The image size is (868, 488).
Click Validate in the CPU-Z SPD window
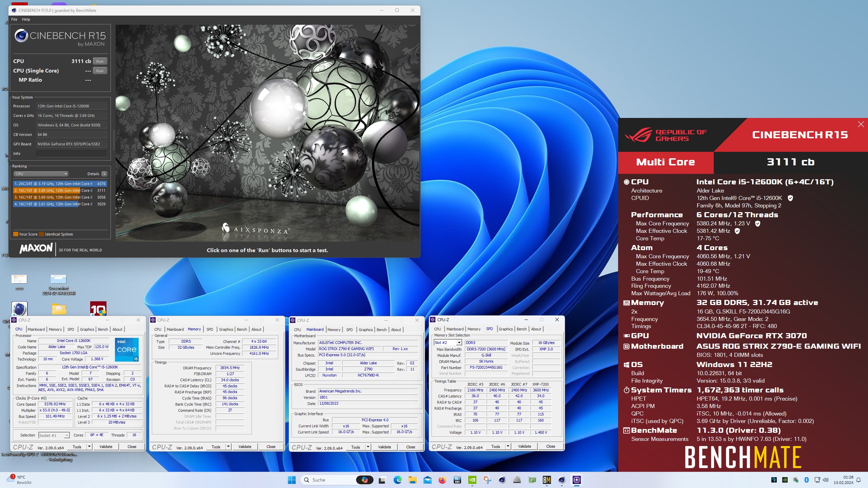click(x=525, y=446)
